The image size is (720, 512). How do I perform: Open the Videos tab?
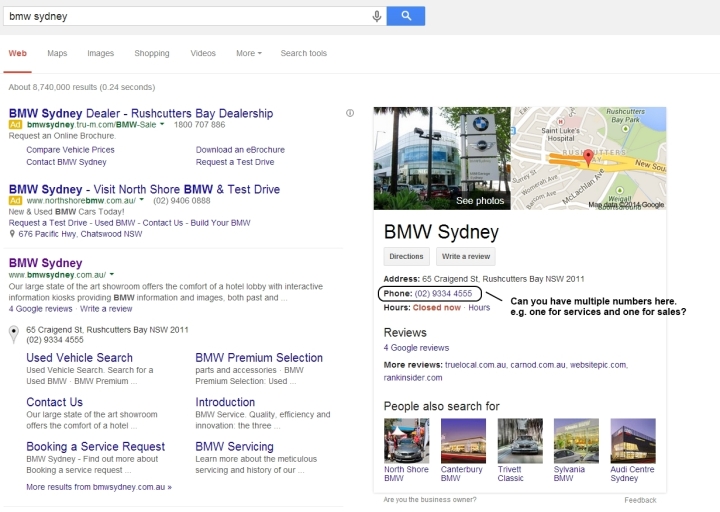point(203,53)
